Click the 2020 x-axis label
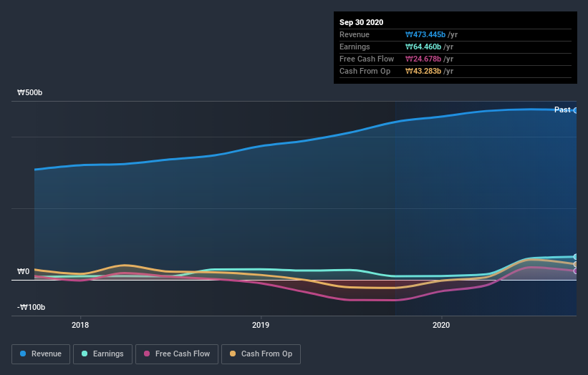 point(441,325)
